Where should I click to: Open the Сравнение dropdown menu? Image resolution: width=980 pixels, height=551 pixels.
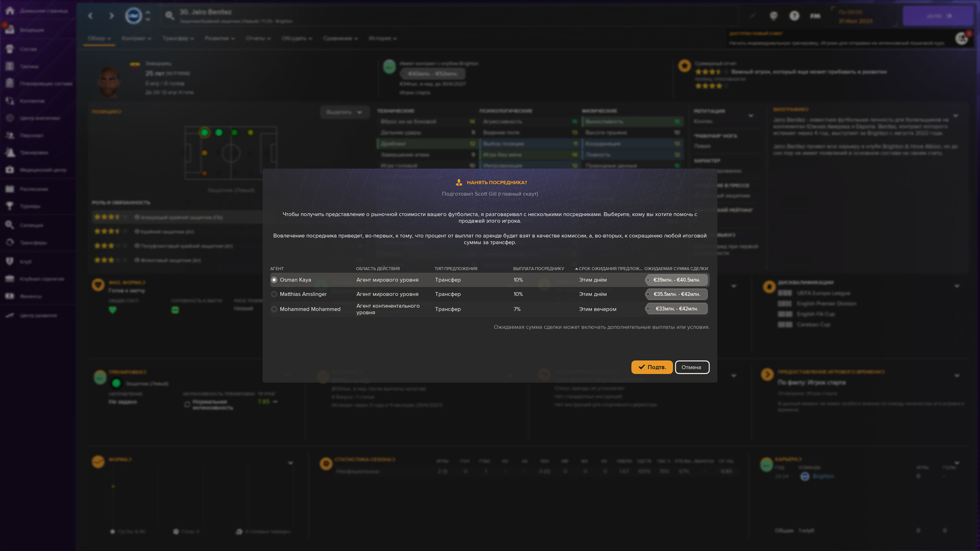point(341,38)
